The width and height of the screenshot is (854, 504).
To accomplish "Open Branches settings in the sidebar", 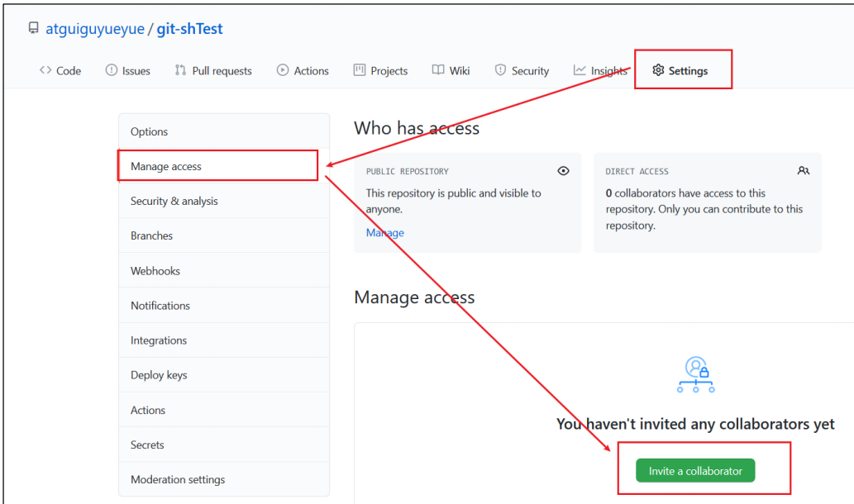I will coord(224,235).
